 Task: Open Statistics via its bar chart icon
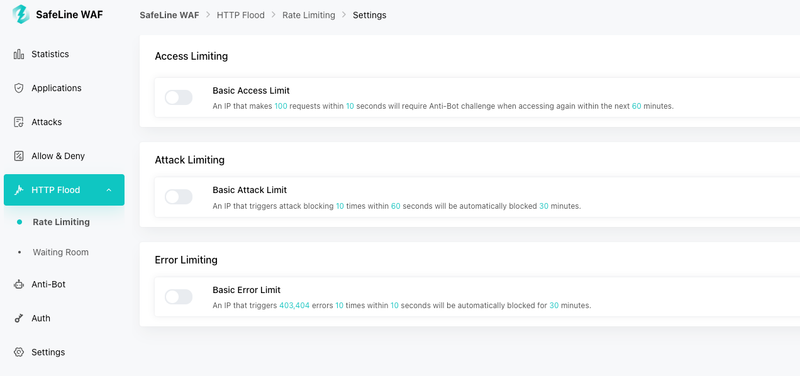click(19, 54)
